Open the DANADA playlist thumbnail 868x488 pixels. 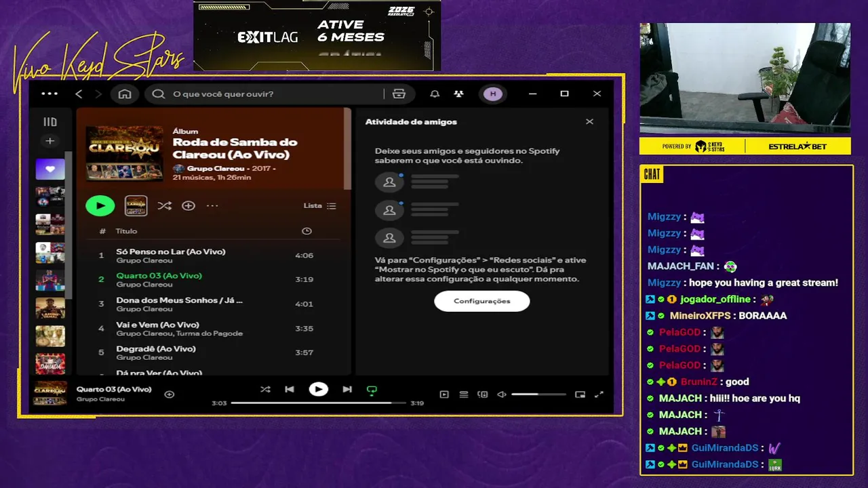coord(50,364)
